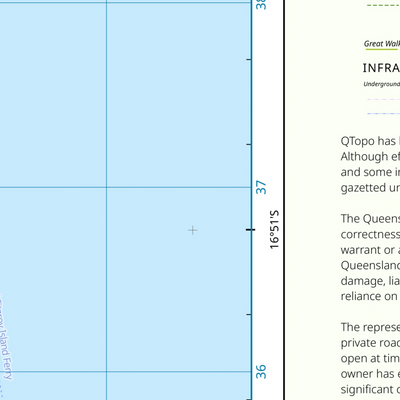400x400 pixels.
Task: Click the 16°51'S latitude label
Action: (x=274, y=230)
